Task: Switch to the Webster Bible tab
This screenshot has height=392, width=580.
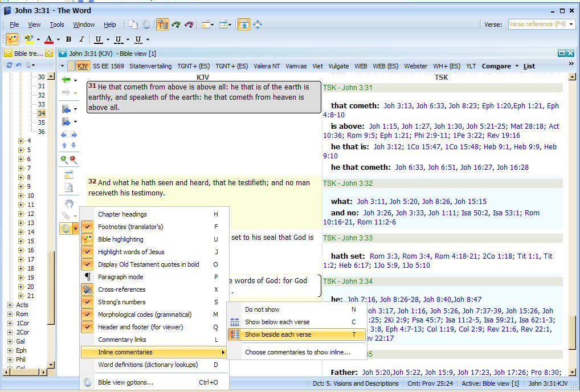Action: coord(415,66)
